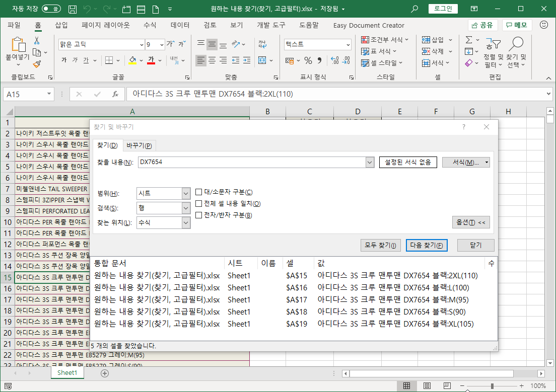This screenshot has height=392, width=556.
Task: Open the 삽입 (Insert) ribbon tab
Action: pos(61,25)
